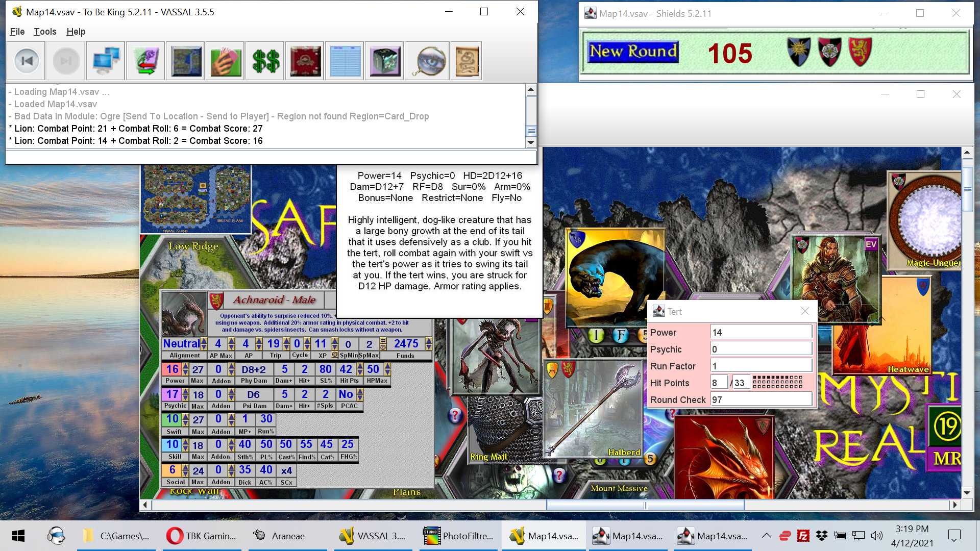Adjust the Alignment Neutral stepper arrows
This screenshot has height=551, width=980.
(204, 344)
